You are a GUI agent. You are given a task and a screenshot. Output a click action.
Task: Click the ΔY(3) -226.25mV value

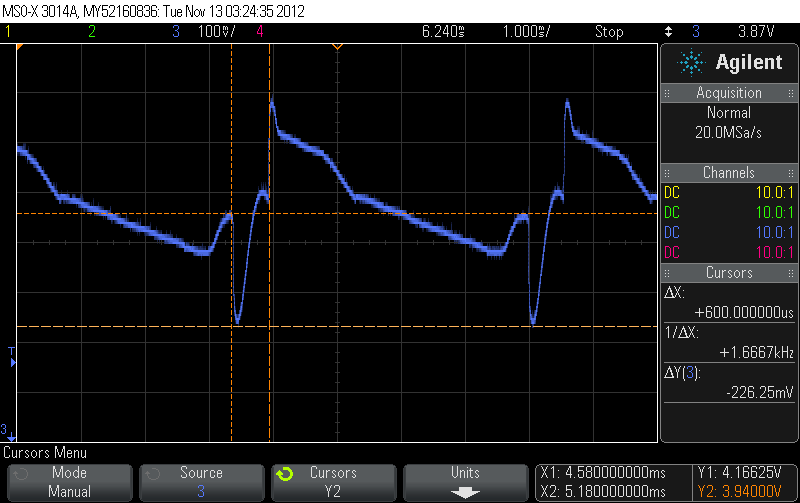760,392
